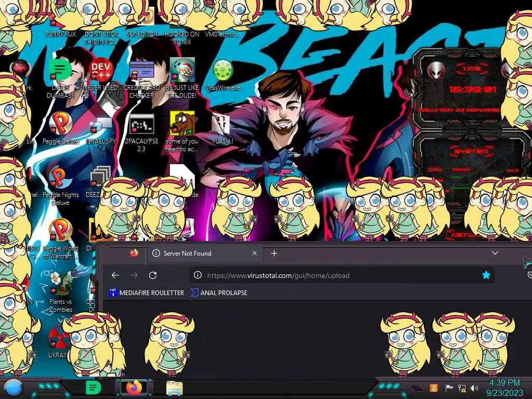Screen dimensions: 532x399
Task: Click the Action Center flag tray icon
Action: 449,388
